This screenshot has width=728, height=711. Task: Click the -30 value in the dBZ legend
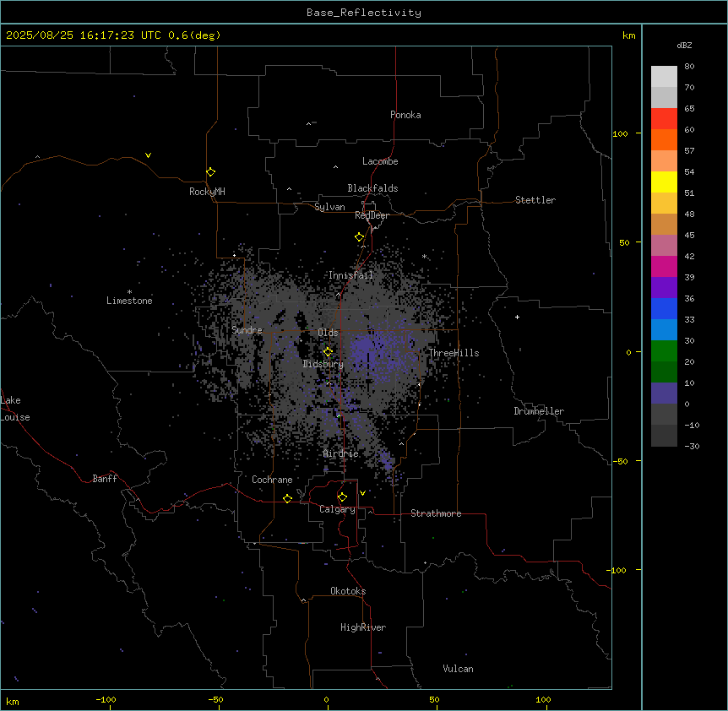692,446
